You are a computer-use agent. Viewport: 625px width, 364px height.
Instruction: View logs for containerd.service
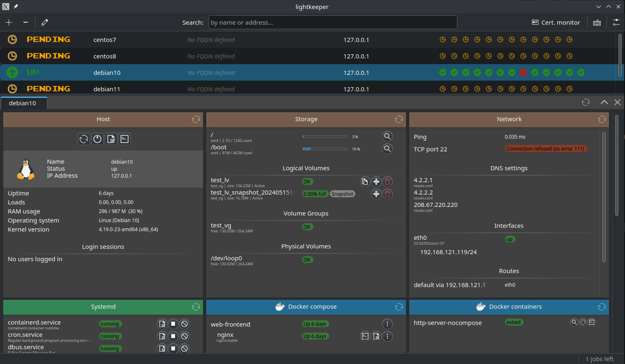coord(162,324)
